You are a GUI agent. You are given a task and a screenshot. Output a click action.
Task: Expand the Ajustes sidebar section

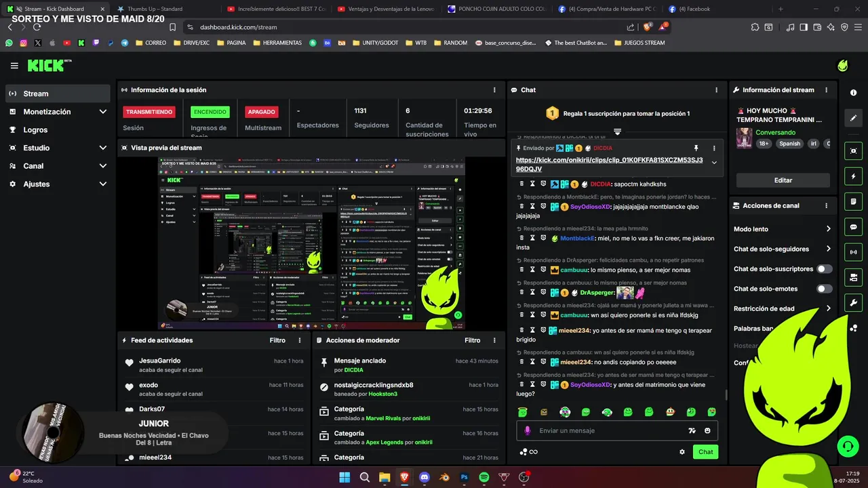coord(58,184)
